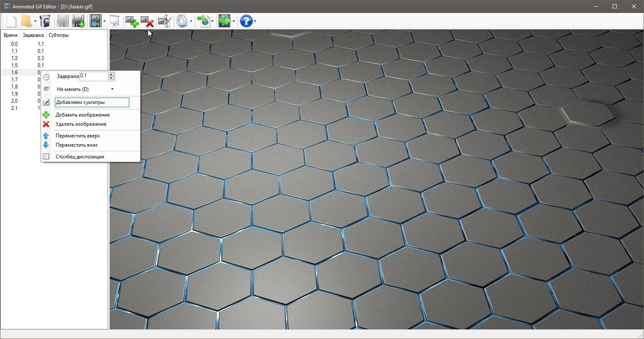Maximize the Animated Gif Editor window
This screenshot has width=644, height=339.
pyautogui.click(x=615, y=6)
